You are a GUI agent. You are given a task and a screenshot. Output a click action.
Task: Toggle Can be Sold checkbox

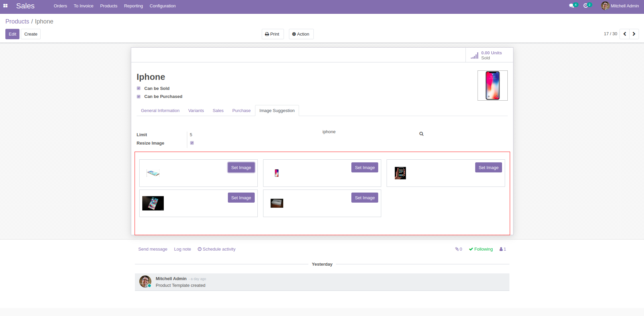(x=139, y=88)
